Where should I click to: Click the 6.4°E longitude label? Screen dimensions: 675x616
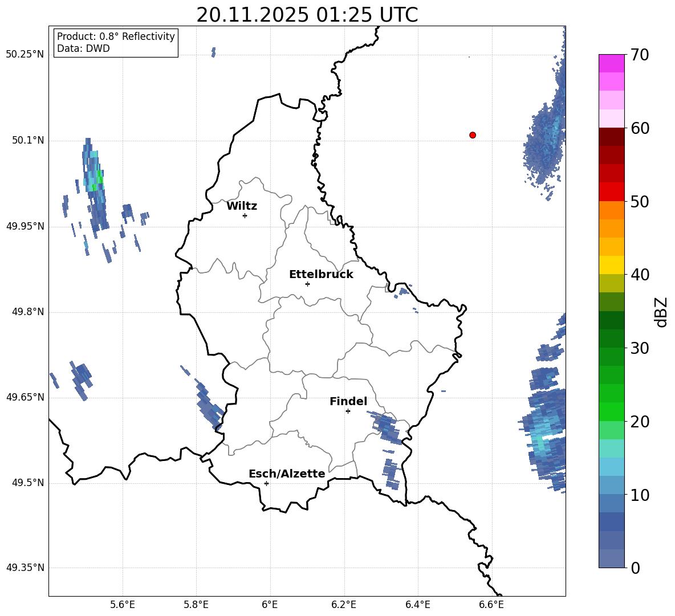(417, 605)
